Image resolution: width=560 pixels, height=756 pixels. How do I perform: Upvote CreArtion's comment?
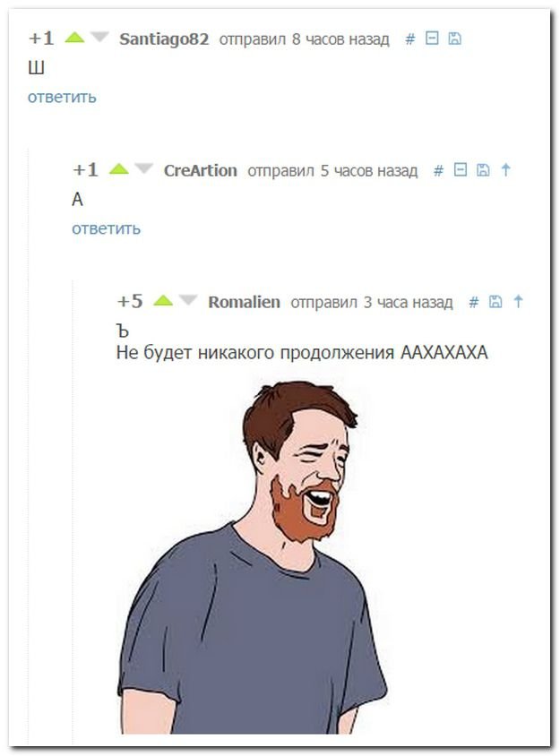point(118,168)
